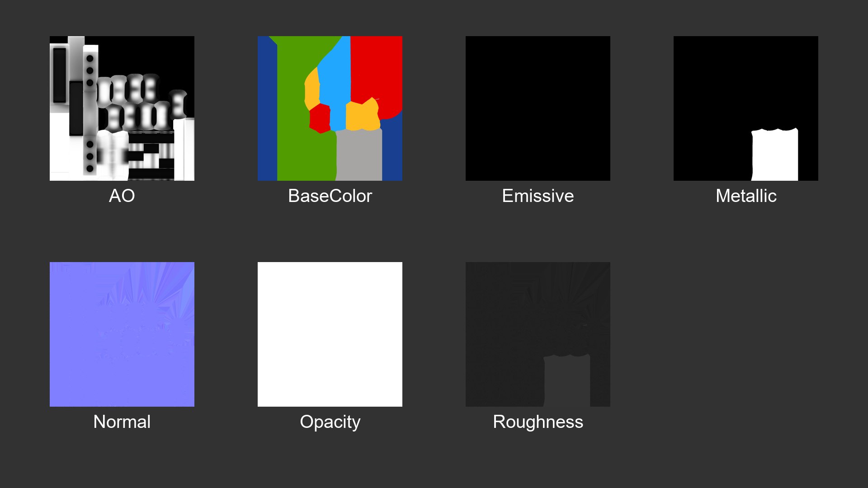The image size is (868, 488).
Task: Click the AO text label
Action: (x=122, y=196)
